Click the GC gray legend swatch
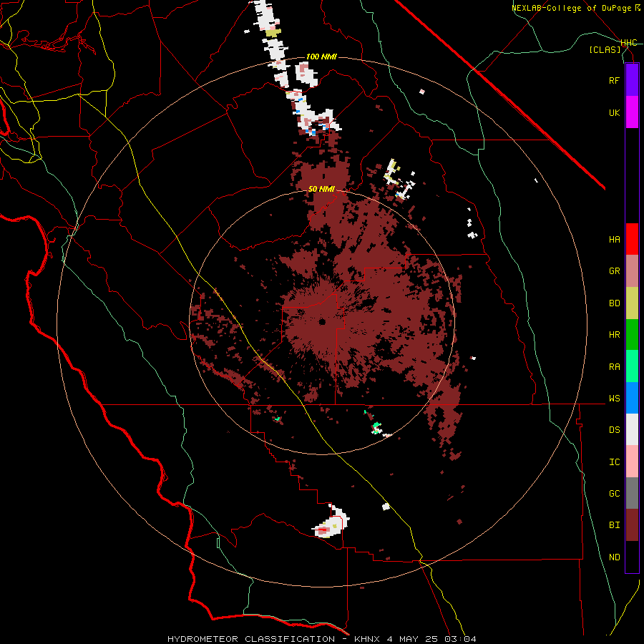This screenshot has width=644, height=644. pyautogui.click(x=632, y=493)
